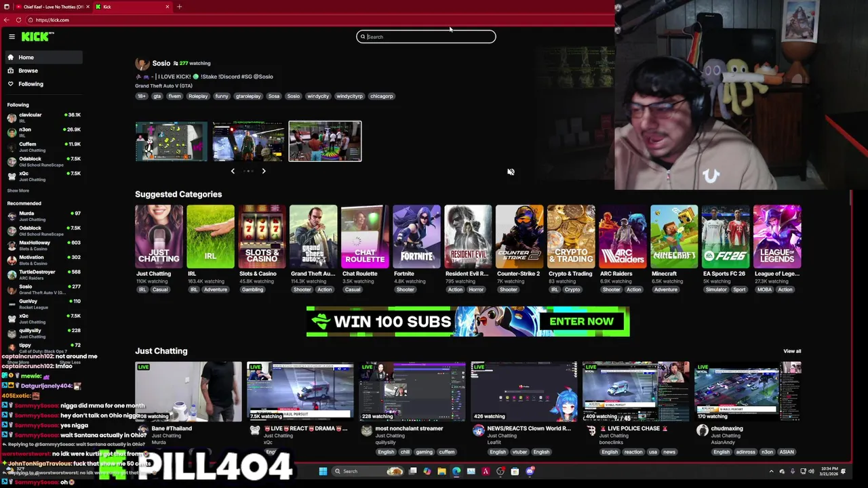Open a new browser tab
This screenshot has width=868, height=488.
coord(179,7)
